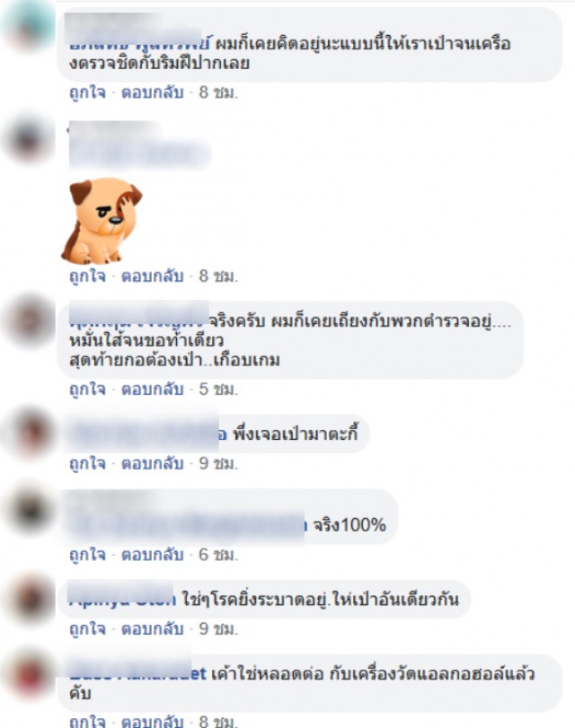This screenshot has width=575, height=728.
Task: Open avatar beside พึ่งเจอเป่ามาตะกี้ comment
Action: click(29, 433)
